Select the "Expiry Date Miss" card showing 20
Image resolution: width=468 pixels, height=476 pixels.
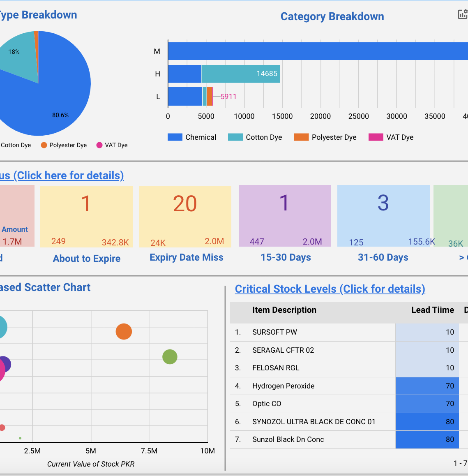click(x=185, y=216)
